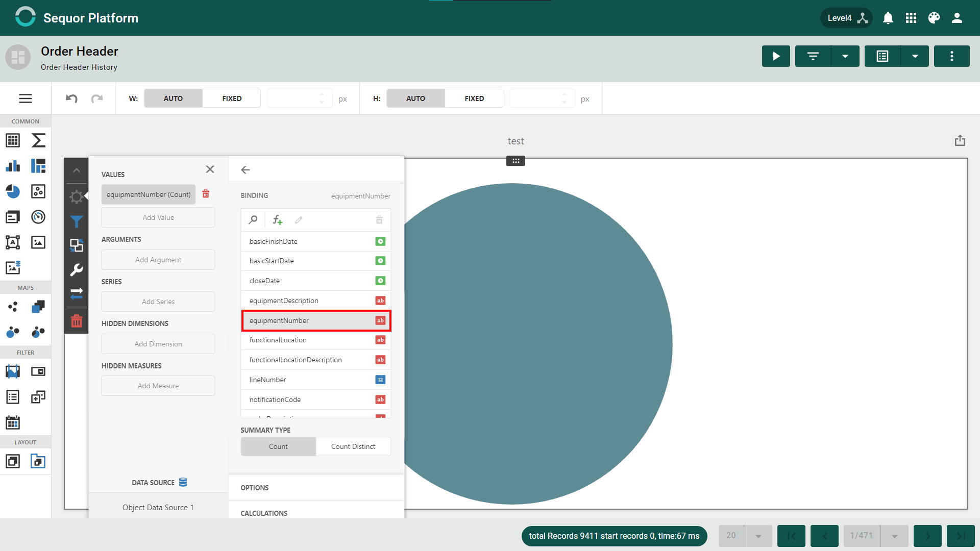Choose lineNumber field
The image size is (980, 551).
[x=316, y=380]
